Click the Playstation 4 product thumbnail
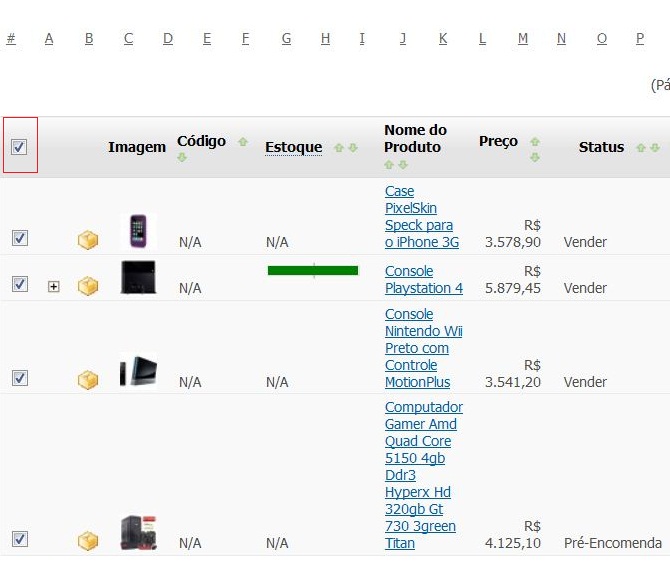670x565 pixels. click(x=138, y=278)
